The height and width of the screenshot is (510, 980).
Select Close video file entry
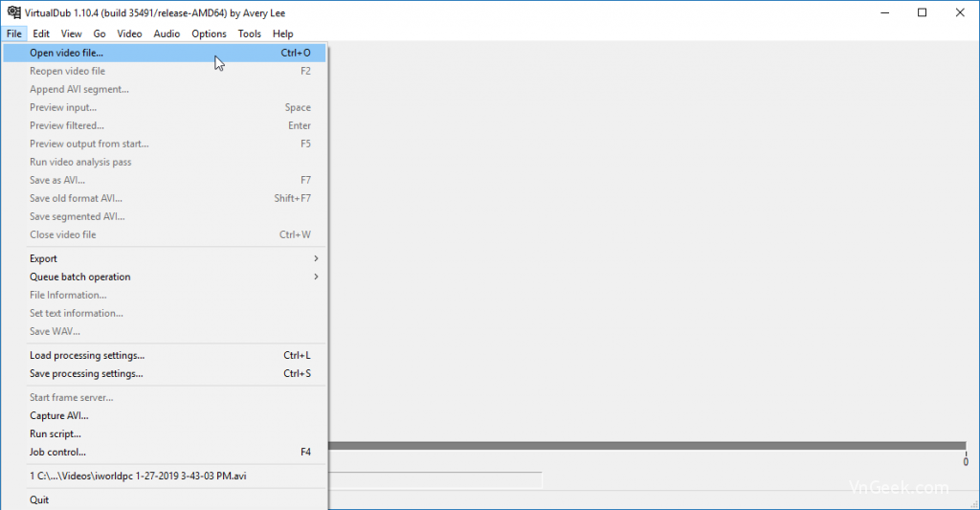(x=165, y=234)
